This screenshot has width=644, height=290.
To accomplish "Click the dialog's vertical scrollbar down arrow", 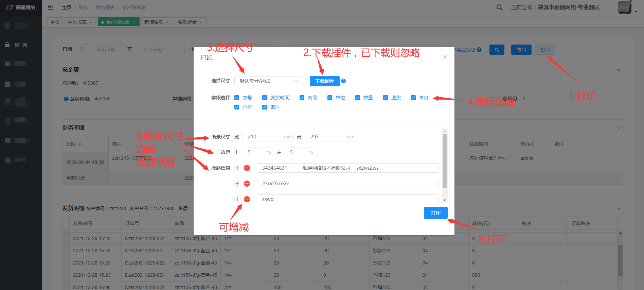I will click(x=445, y=200).
